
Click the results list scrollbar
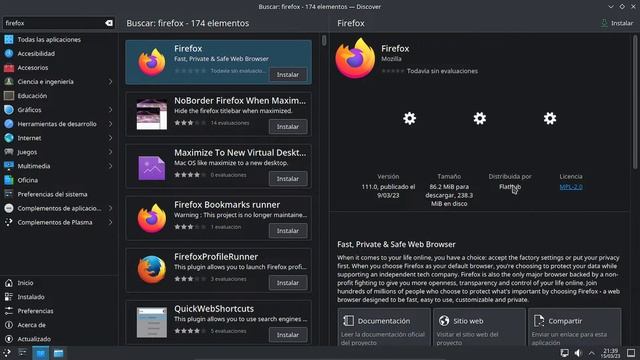pos(324,40)
